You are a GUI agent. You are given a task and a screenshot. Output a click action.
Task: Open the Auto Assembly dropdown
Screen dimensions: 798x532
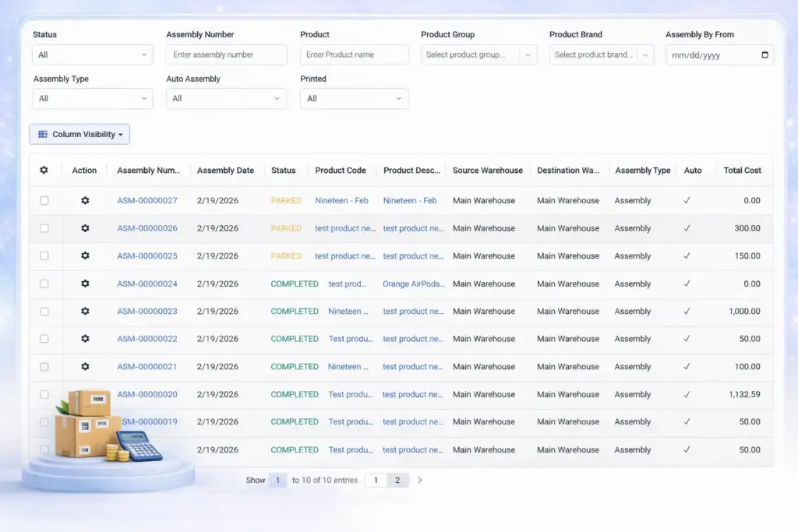pyautogui.click(x=226, y=99)
